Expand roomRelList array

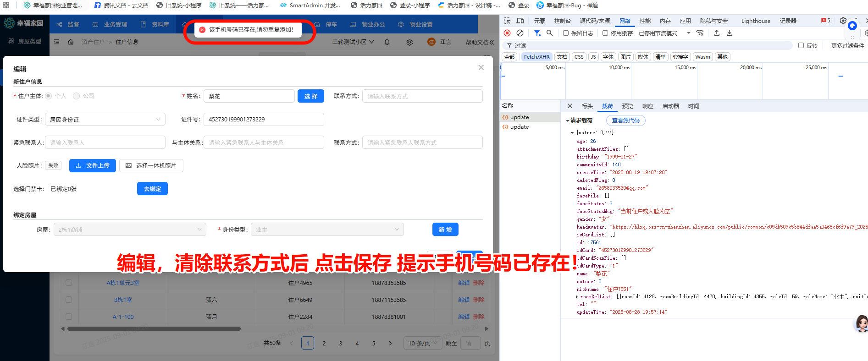[x=577, y=296]
